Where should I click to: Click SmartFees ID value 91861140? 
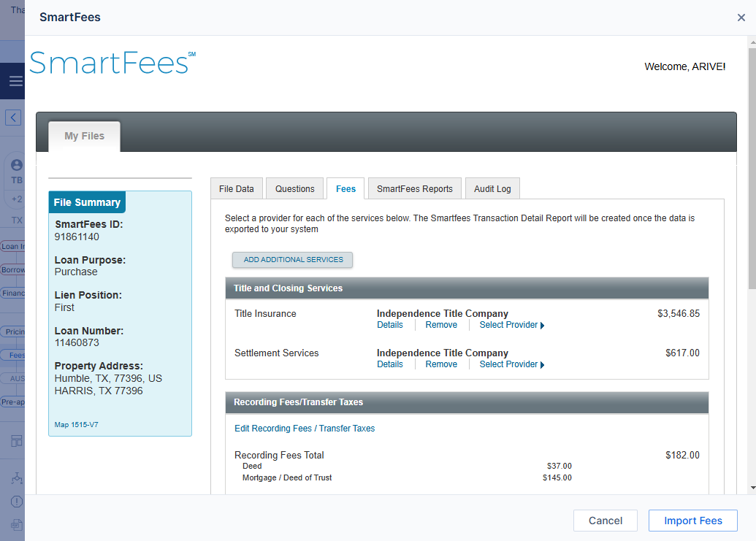77,237
